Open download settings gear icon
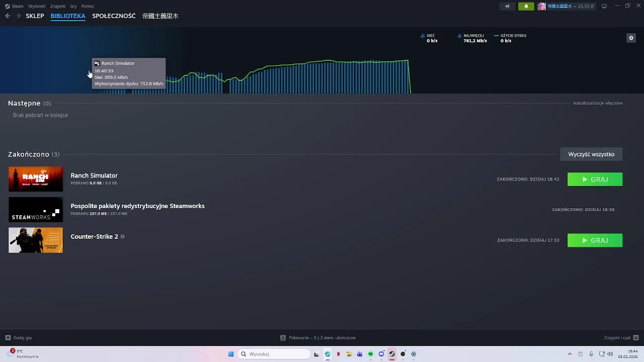The width and height of the screenshot is (644, 362). 631,38
